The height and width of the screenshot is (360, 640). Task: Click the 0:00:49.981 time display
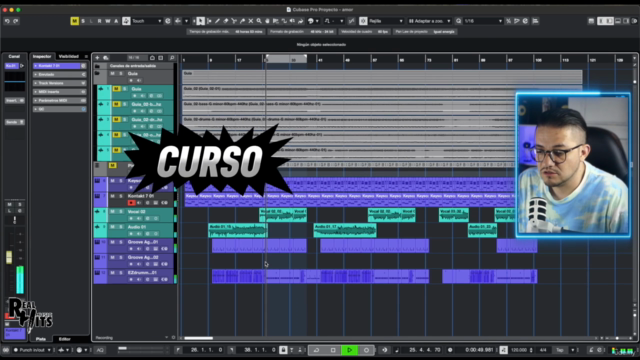pyautogui.click(x=479, y=350)
